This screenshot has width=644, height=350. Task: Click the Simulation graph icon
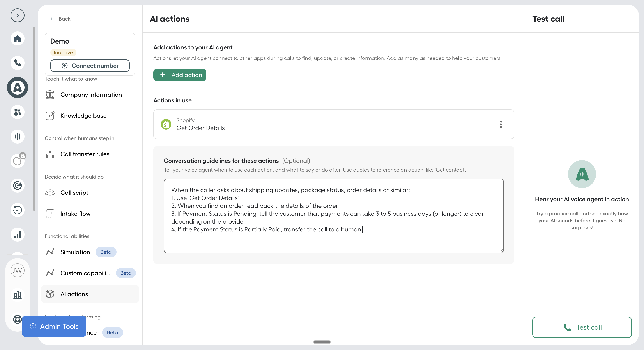click(x=50, y=252)
